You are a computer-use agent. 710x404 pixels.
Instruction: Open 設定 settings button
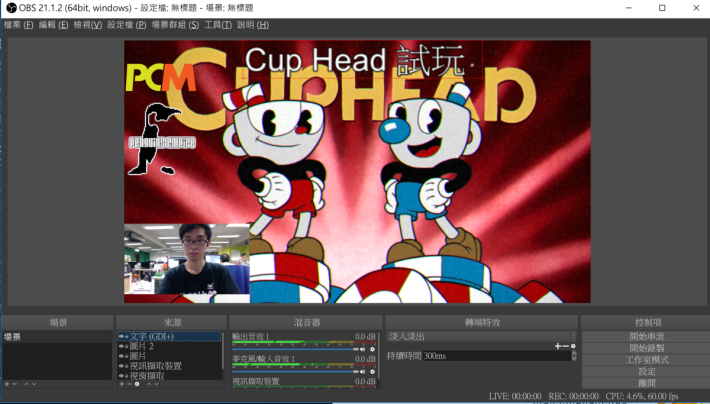(647, 371)
